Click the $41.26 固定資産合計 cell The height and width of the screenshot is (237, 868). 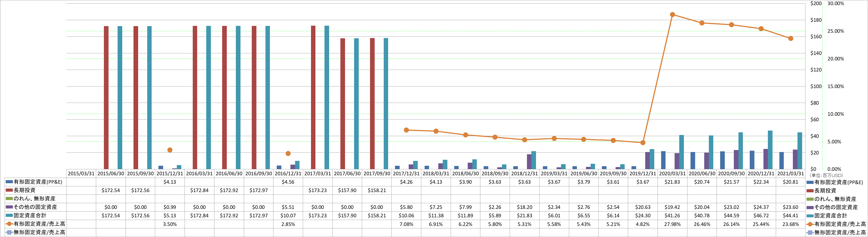(672, 215)
